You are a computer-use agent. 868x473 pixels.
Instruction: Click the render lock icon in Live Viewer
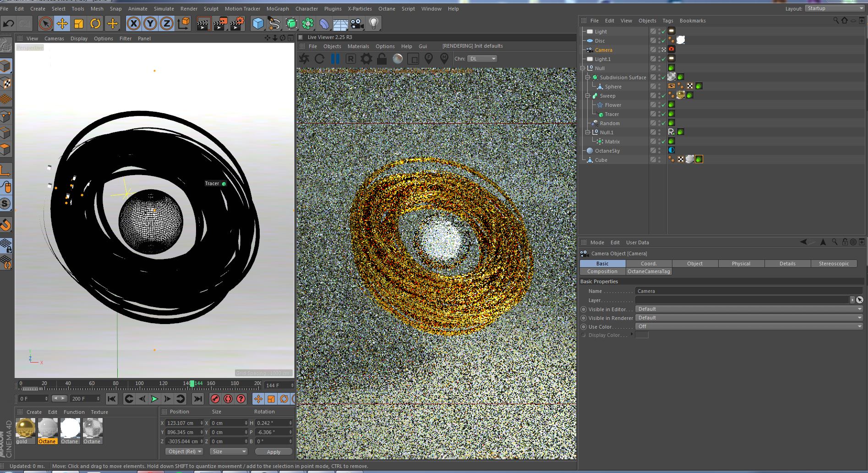tap(382, 59)
